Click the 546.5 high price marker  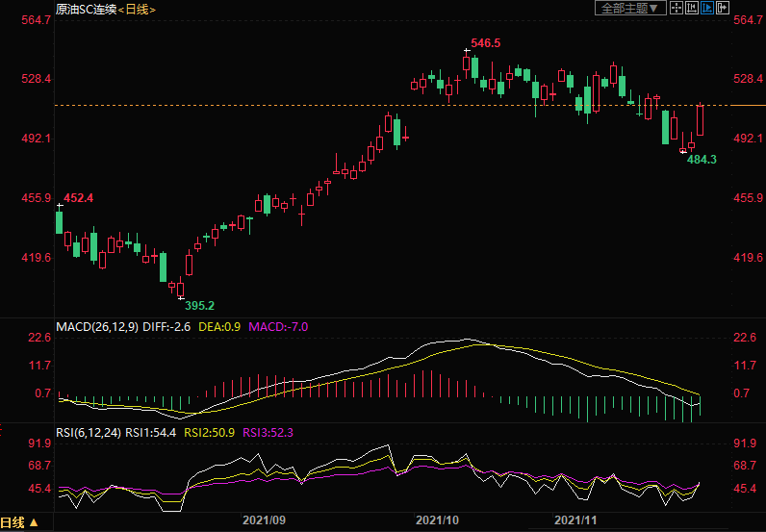(484, 43)
